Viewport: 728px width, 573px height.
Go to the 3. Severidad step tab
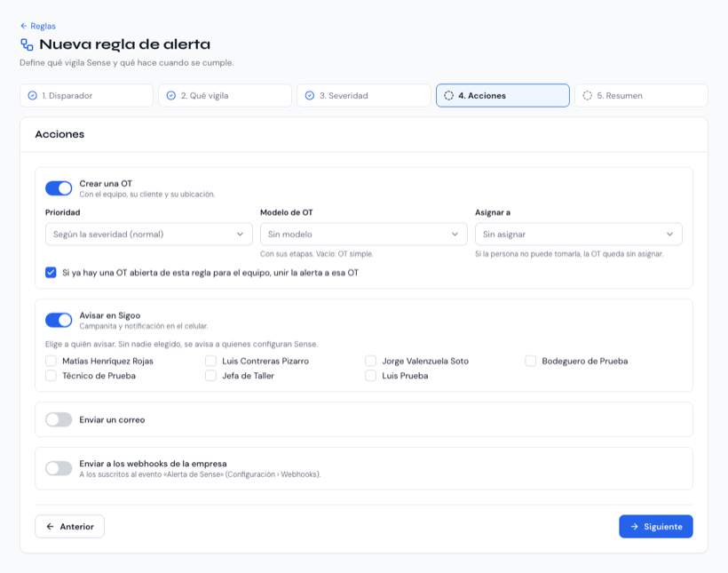[363, 96]
